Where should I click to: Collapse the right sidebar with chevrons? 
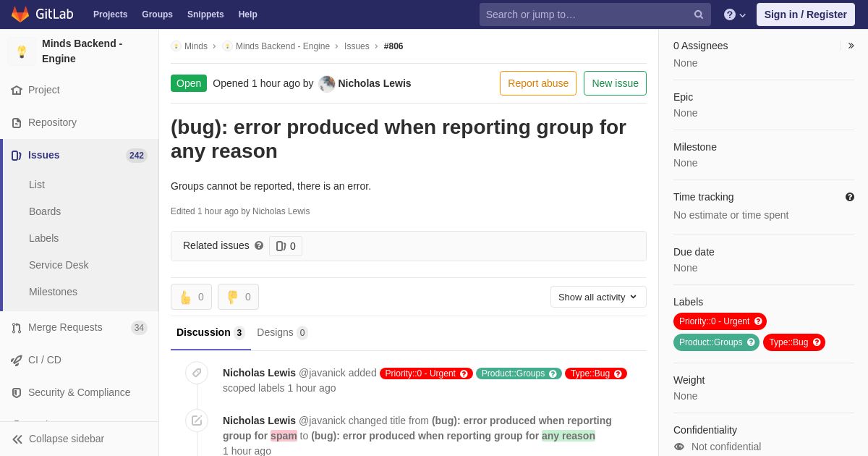pyautogui.click(x=851, y=46)
